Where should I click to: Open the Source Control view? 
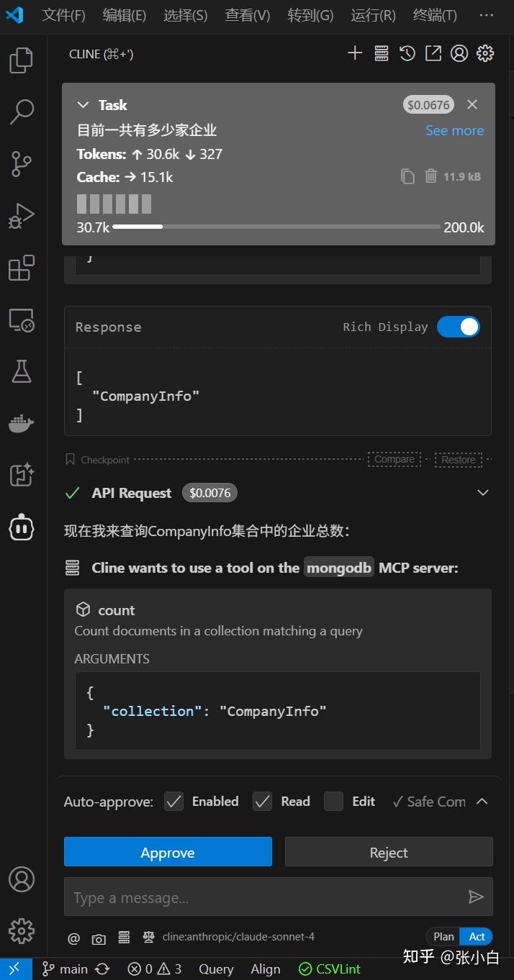coord(22,163)
